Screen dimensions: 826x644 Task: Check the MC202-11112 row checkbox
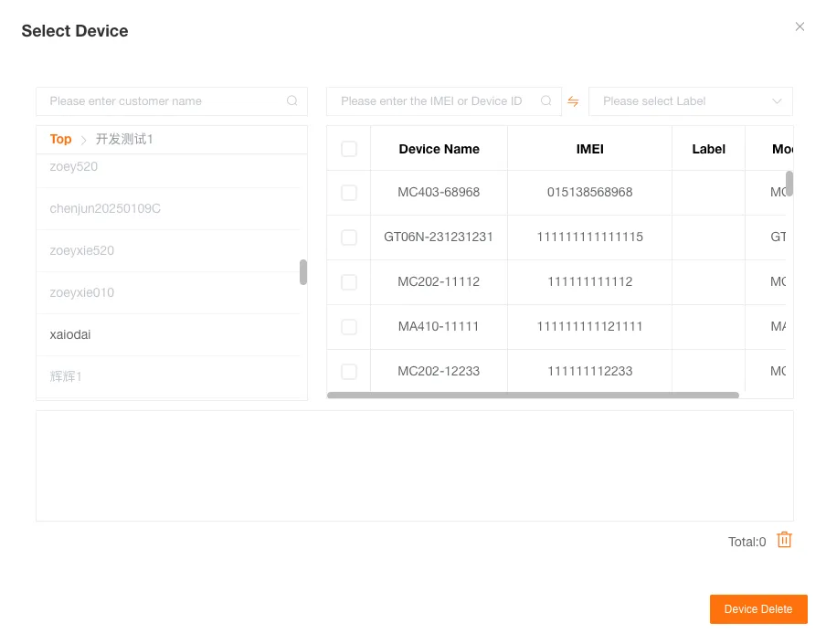click(348, 281)
